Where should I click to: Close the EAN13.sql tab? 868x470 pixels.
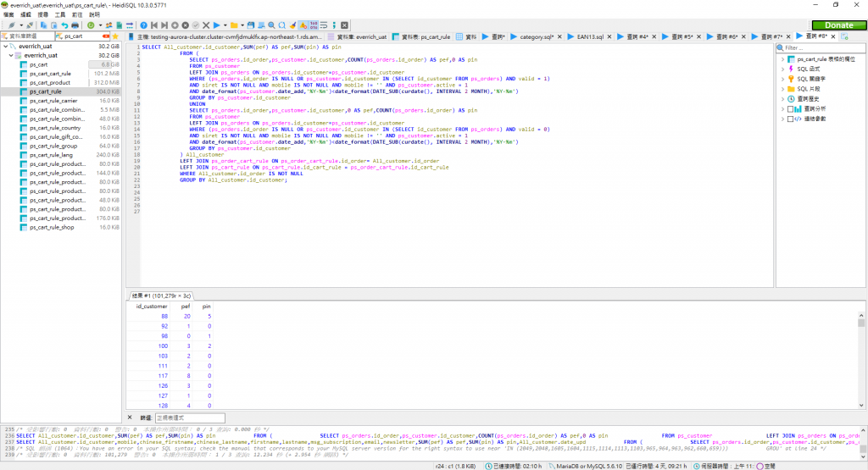[609, 36]
